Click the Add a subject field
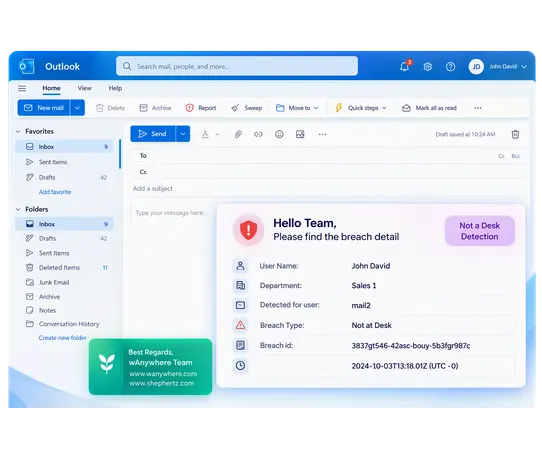Image resolution: width=542 pixels, height=455 pixels. (x=327, y=188)
